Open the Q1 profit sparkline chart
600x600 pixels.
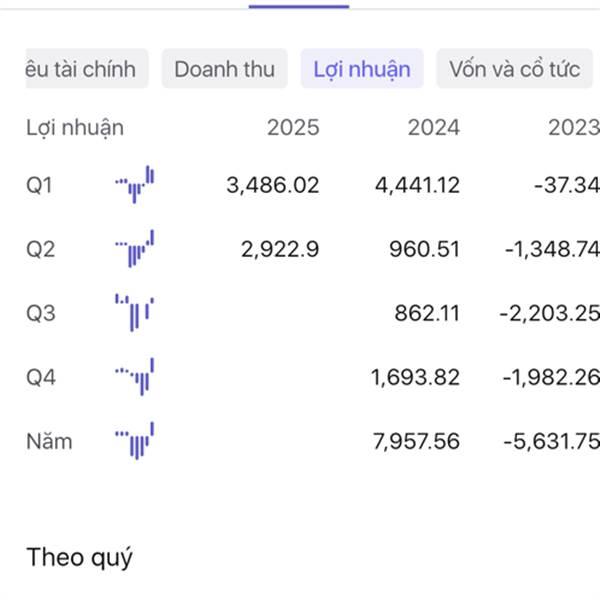tap(135, 184)
